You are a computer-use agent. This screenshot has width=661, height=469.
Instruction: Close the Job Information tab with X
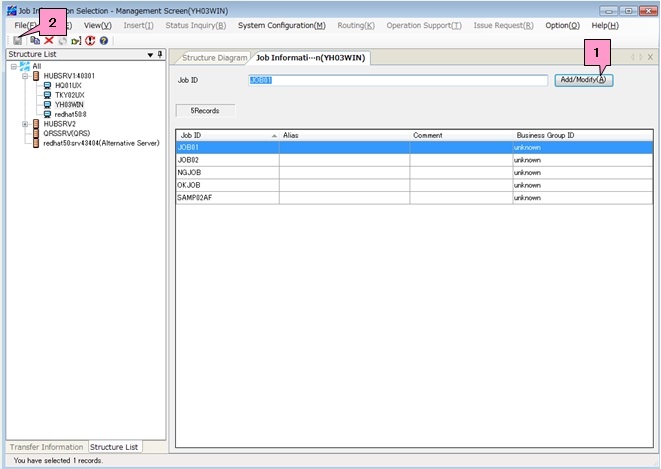coord(650,58)
